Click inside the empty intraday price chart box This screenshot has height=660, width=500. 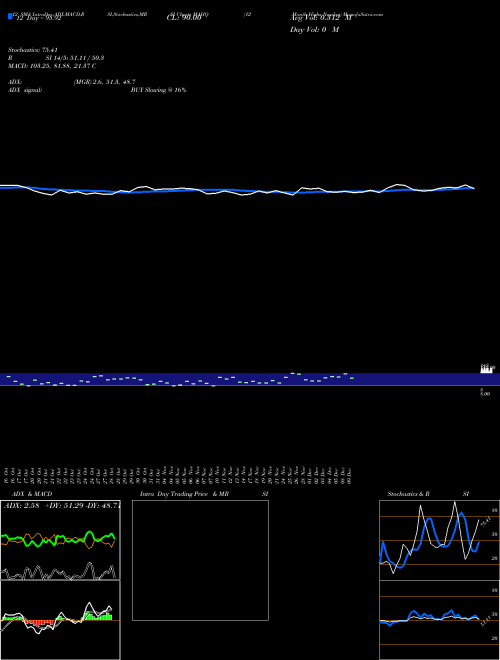pyautogui.click(x=200, y=560)
